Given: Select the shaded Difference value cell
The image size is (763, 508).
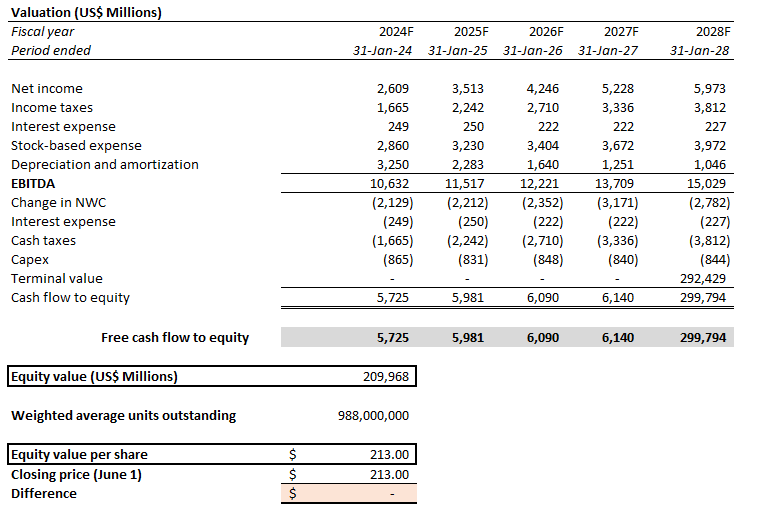Looking at the screenshot, I should tap(349, 493).
